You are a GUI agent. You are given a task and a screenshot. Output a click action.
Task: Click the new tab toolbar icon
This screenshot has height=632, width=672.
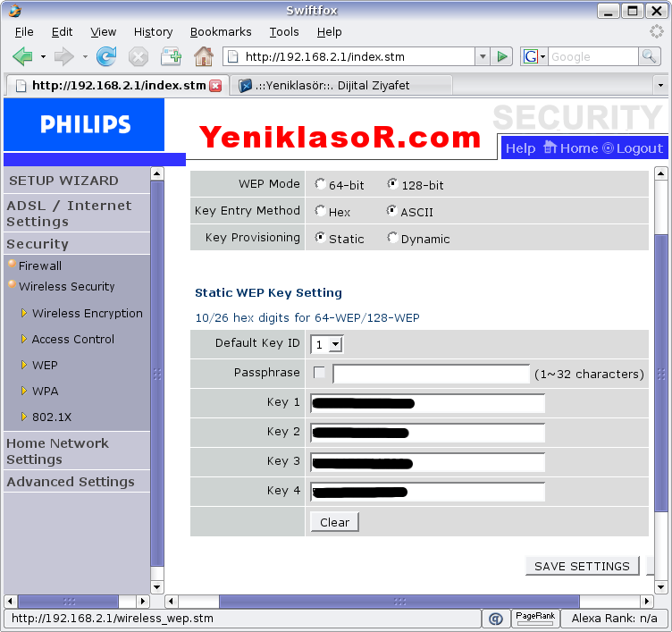coord(171,56)
